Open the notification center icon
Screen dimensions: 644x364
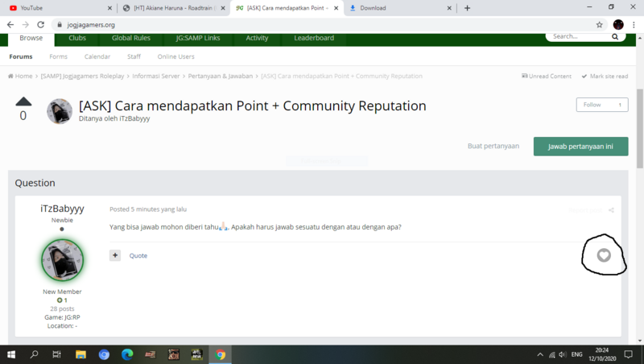[628, 354]
